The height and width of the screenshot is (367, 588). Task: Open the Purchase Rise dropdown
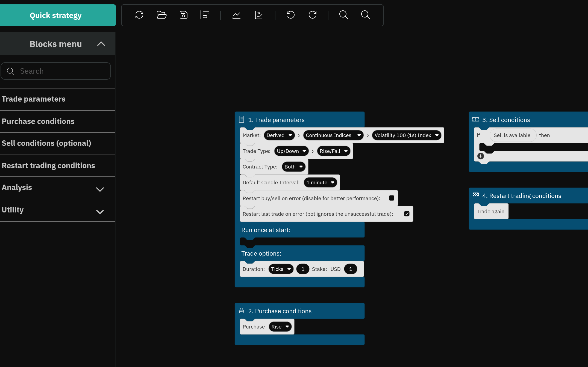(x=280, y=327)
